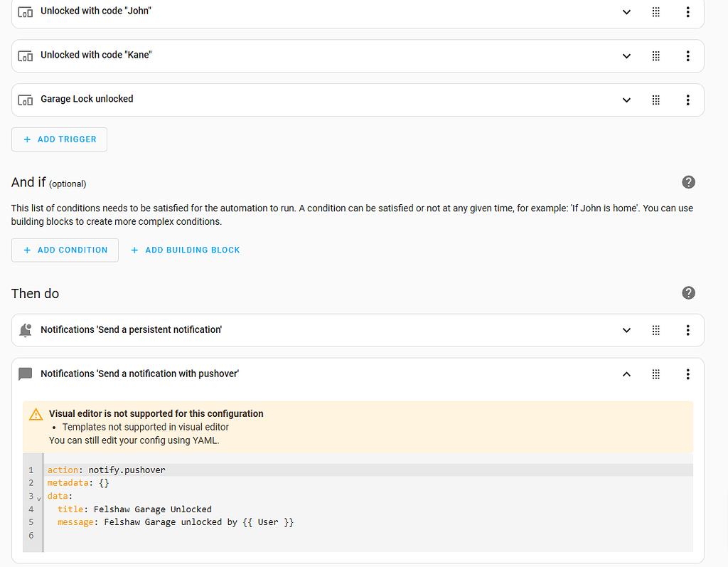Place cursor in the message line of the YAML code
Viewport: 728px width, 567px height.
[178, 521]
